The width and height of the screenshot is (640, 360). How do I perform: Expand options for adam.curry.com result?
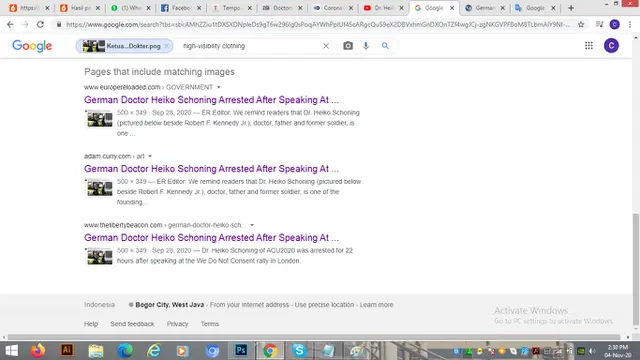150,156
